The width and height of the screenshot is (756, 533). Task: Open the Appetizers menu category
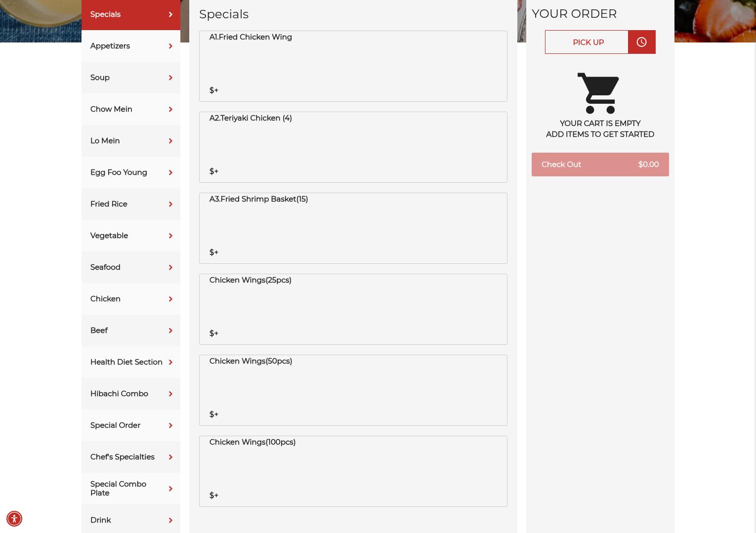pyautogui.click(x=131, y=46)
